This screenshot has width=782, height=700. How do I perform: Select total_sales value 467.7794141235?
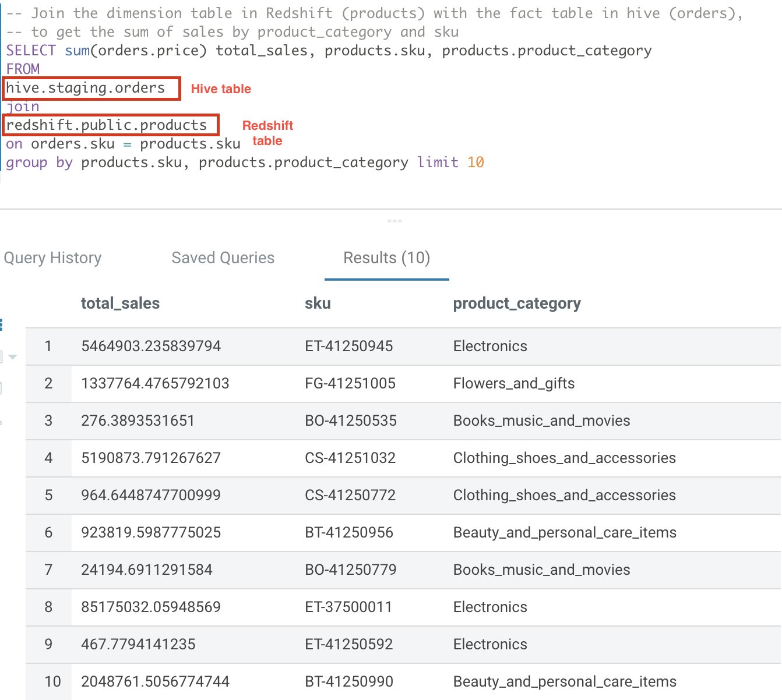(x=138, y=644)
